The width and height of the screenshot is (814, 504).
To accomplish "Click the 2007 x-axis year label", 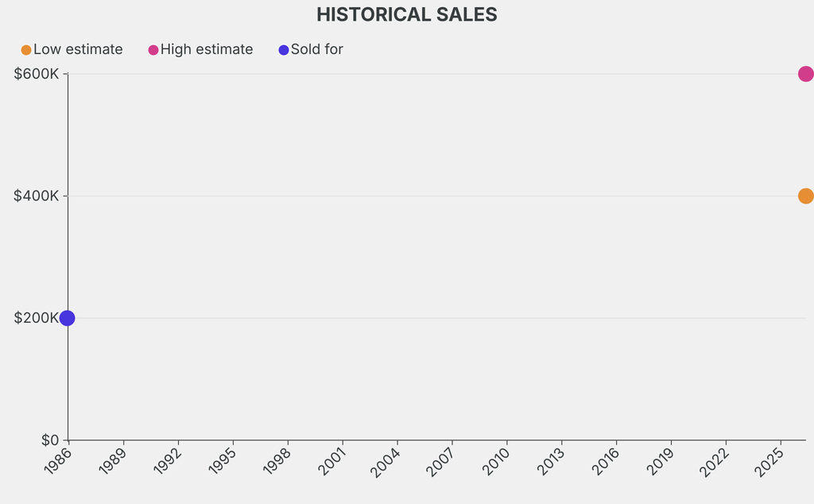I will tap(441, 462).
